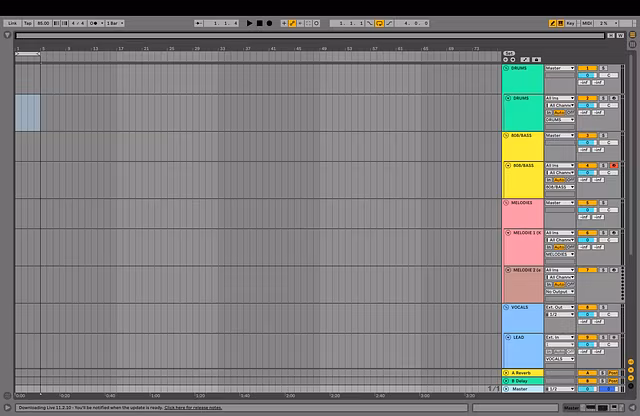This screenshot has width=640, height=416.
Task: Click timeline ruler at bar 17
Action: [121, 49]
